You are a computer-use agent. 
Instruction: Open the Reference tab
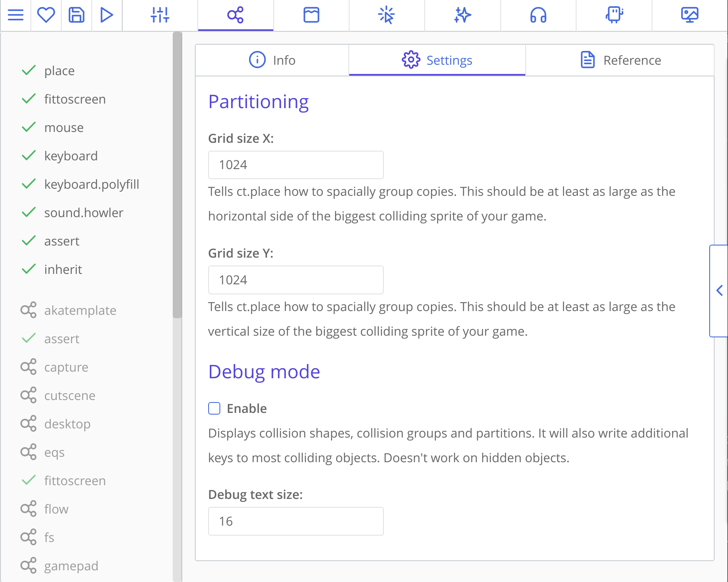620,60
